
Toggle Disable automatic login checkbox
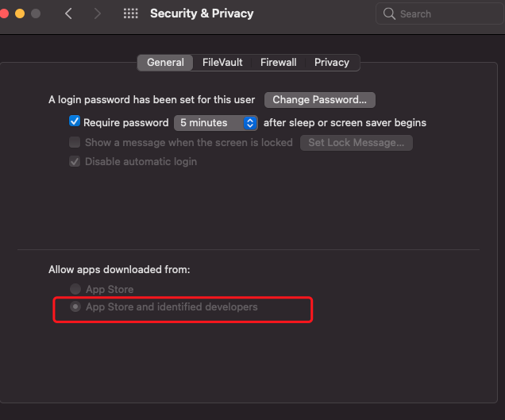[75, 161]
